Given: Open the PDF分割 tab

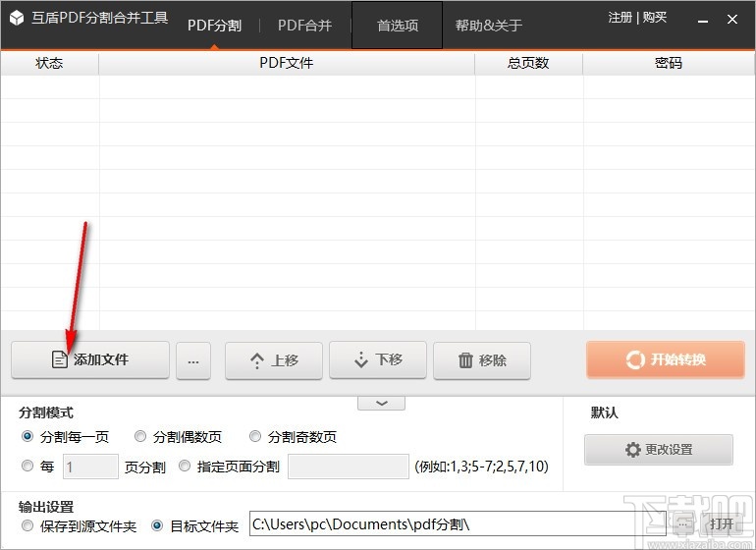Looking at the screenshot, I should coord(214,26).
